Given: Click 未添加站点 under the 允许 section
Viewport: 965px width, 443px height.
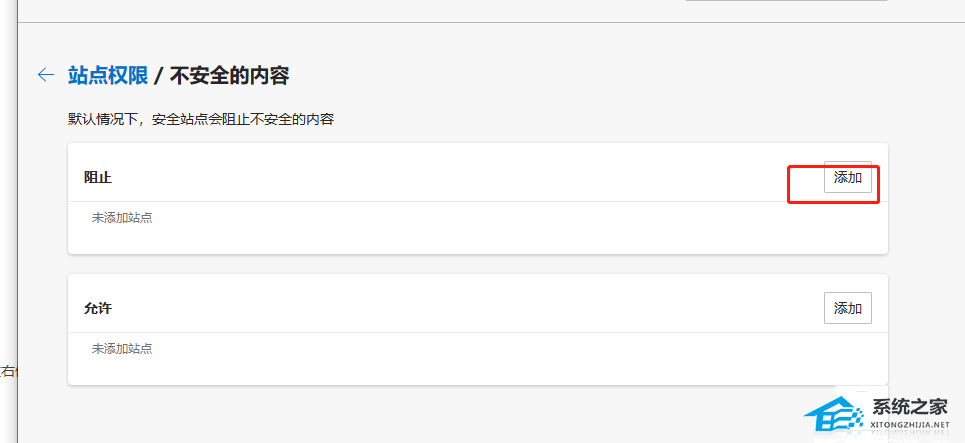Looking at the screenshot, I should [122, 349].
